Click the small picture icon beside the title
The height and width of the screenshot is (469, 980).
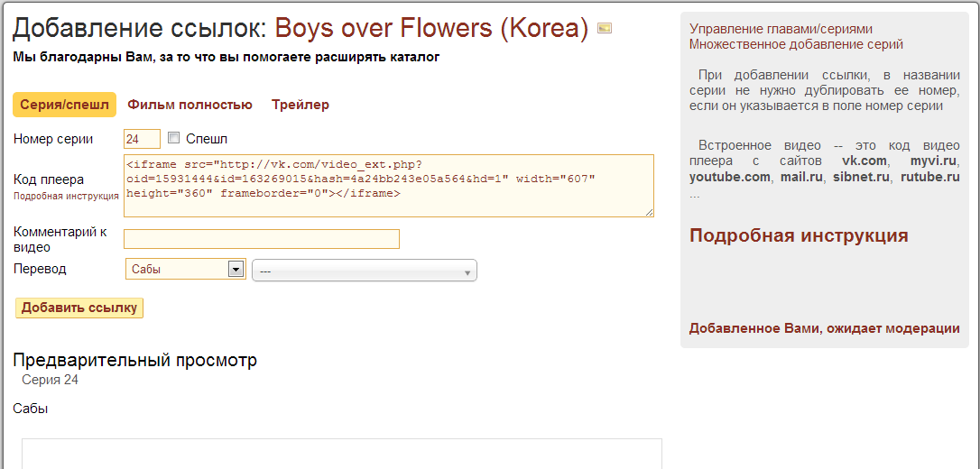605,29
